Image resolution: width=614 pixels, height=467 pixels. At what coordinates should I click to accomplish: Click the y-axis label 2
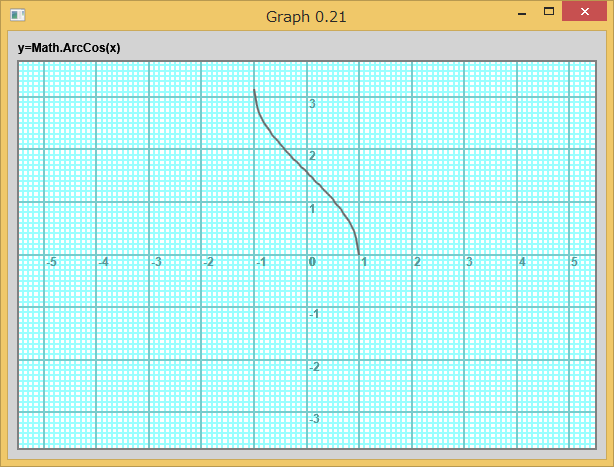point(312,156)
